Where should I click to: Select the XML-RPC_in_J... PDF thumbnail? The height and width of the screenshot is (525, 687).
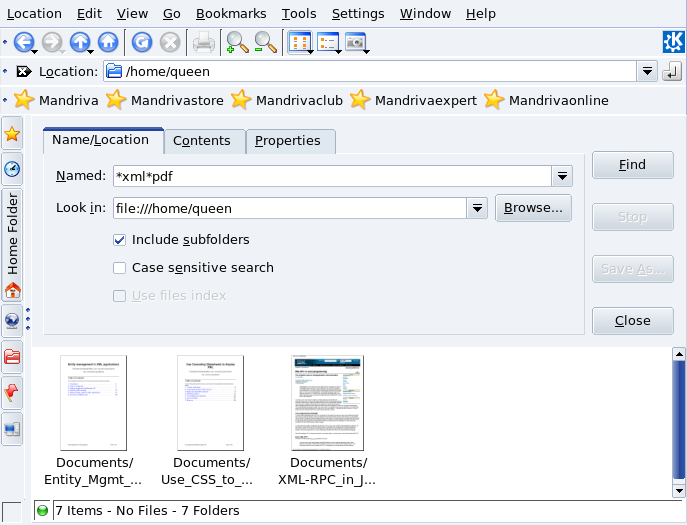(328, 403)
